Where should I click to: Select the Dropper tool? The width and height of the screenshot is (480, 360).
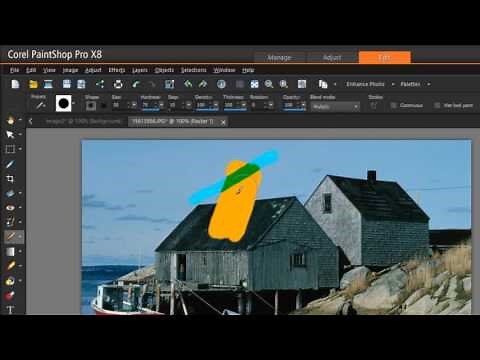pyautogui.click(x=10, y=164)
